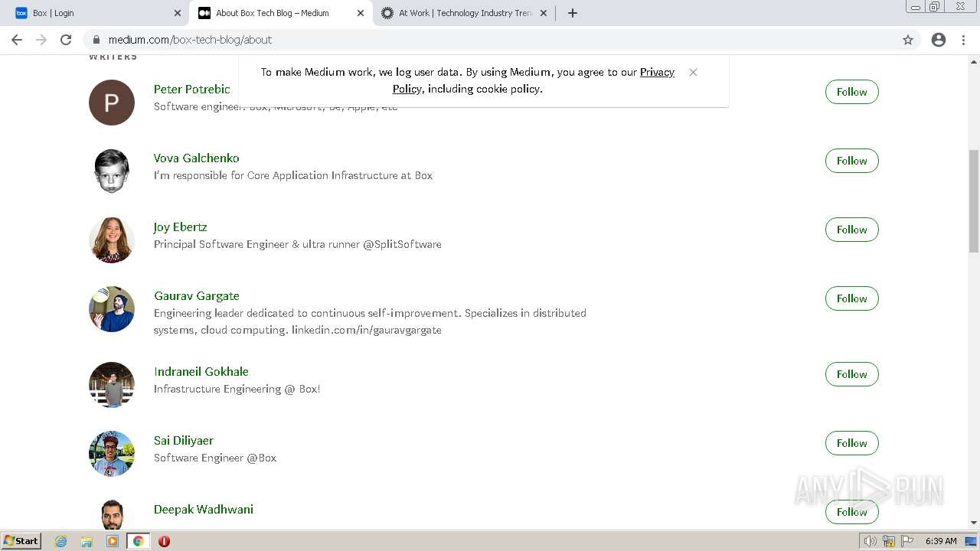Click 'Software Engineer @Box' bio text
The height and width of the screenshot is (551, 980).
tap(215, 458)
